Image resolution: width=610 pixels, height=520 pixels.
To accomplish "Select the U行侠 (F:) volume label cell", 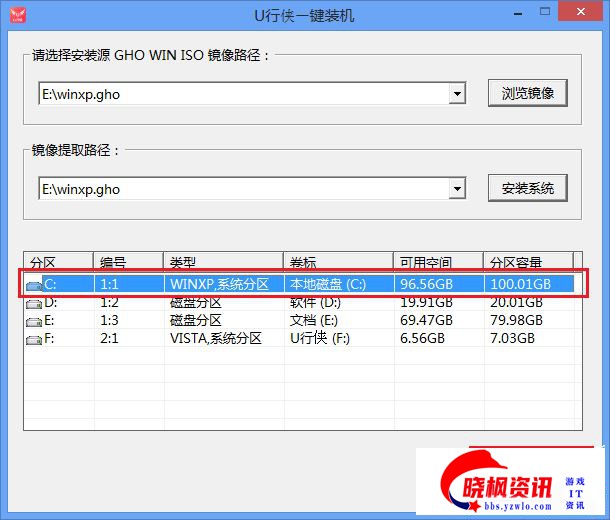I will click(x=319, y=339).
